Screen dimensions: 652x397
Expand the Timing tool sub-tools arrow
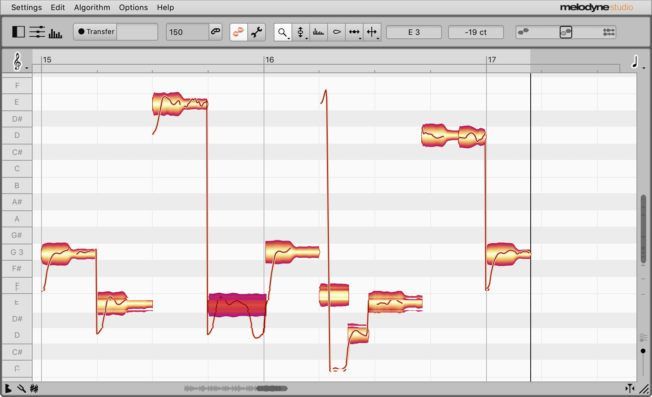(360, 38)
